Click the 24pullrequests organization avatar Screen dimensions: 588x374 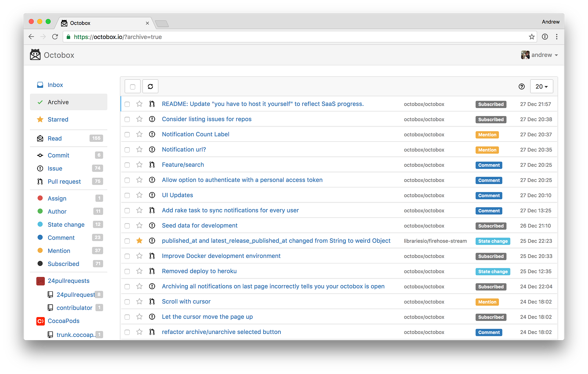click(40, 281)
